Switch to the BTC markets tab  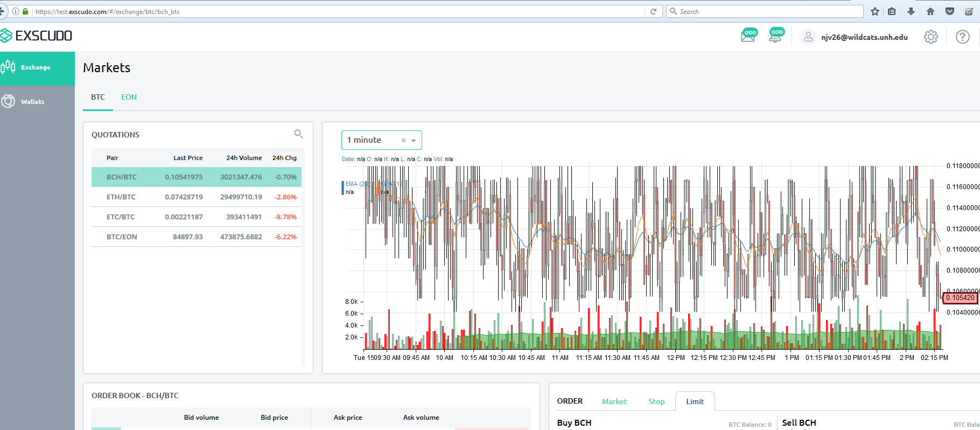(98, 98)
